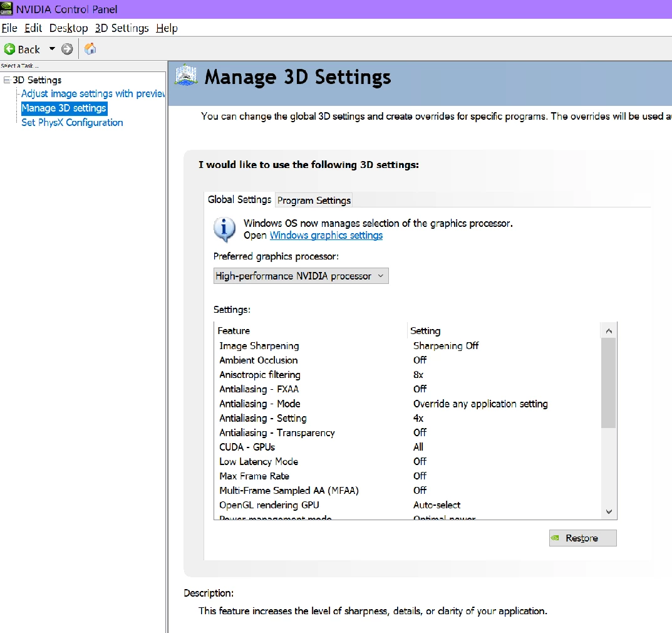
Task: Select the Max Frame Rate row
Action: click(x=407, y=476)
